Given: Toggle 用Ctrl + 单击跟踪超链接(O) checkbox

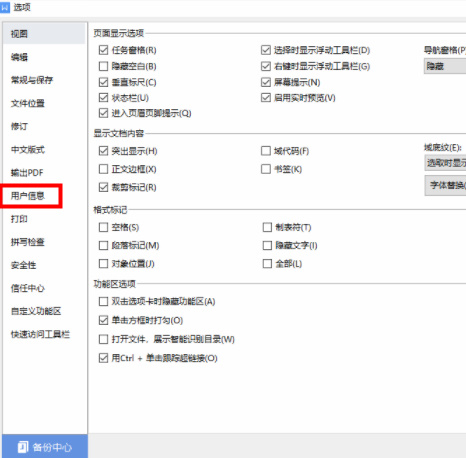Looking at the screenshot, I should 103,358.
